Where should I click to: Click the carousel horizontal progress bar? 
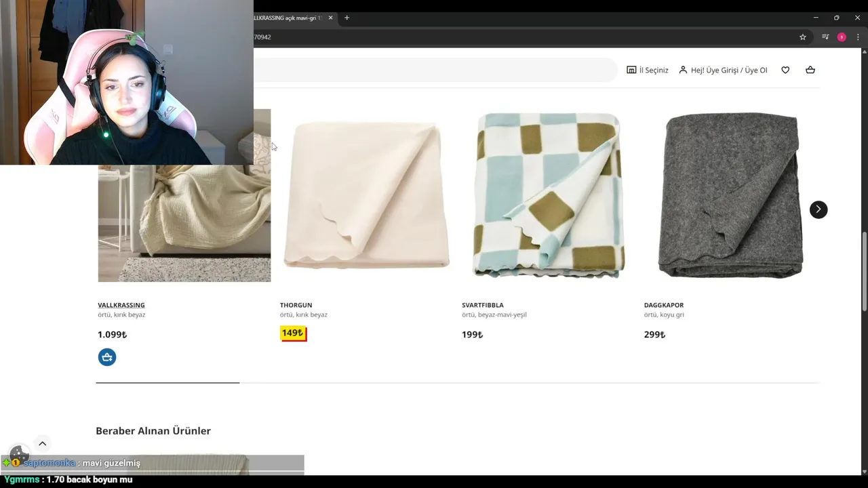pos(458,383)
